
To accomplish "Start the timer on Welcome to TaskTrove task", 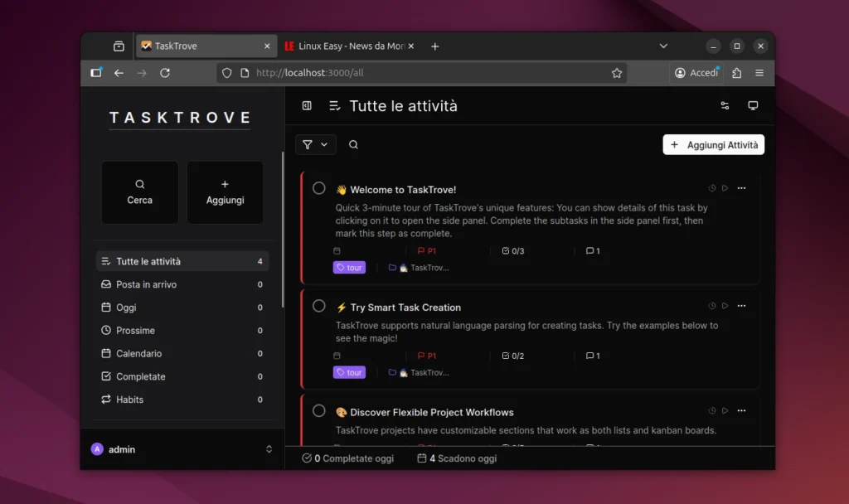I will pyautogui.click(x=725, y=188).
